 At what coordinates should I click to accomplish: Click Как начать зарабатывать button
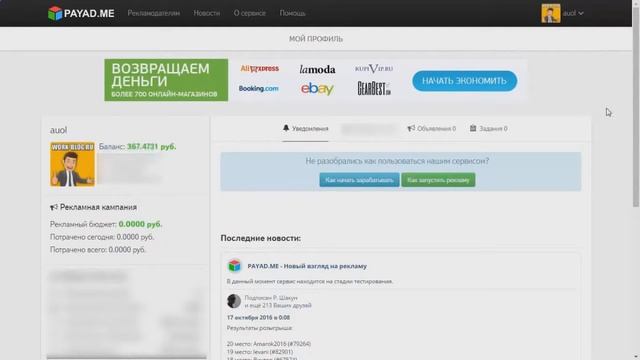[x=359, y=180]
